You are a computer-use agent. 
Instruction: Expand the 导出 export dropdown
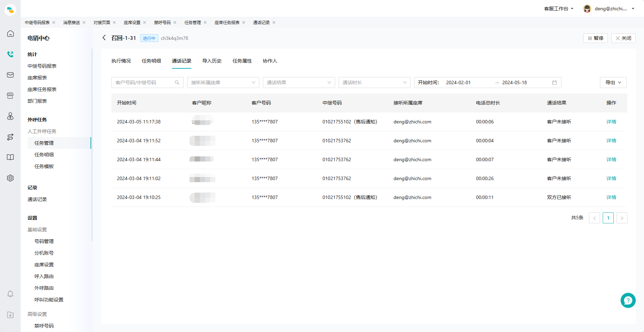point(613,82)
